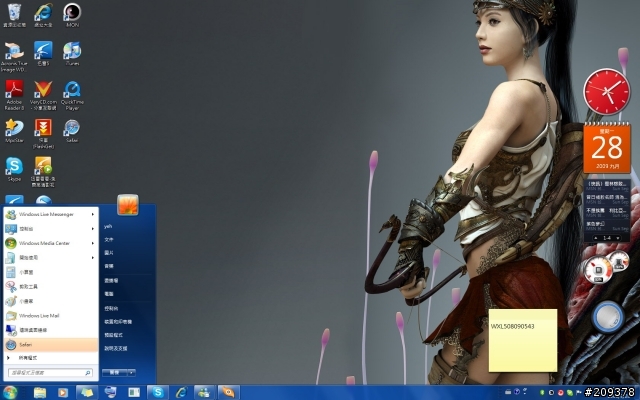Open Acronis True Image WD desktop shortcut
The width and height of the screenshot is (640, 400).
click(14, 56)
